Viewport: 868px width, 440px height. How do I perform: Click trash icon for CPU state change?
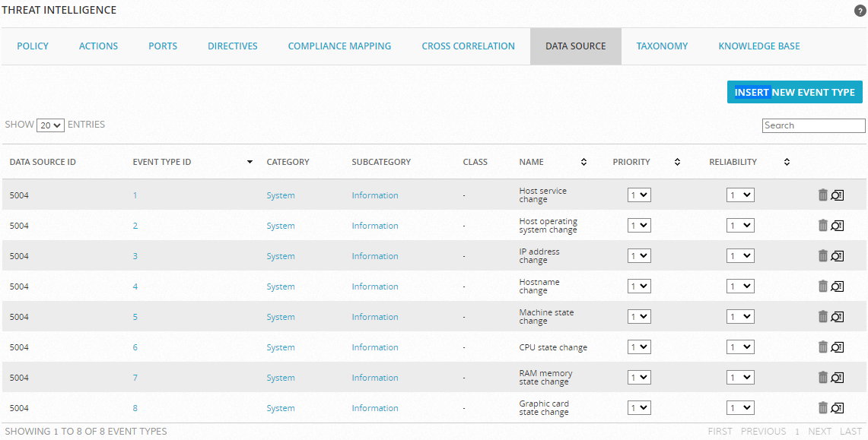coord(822,347)
